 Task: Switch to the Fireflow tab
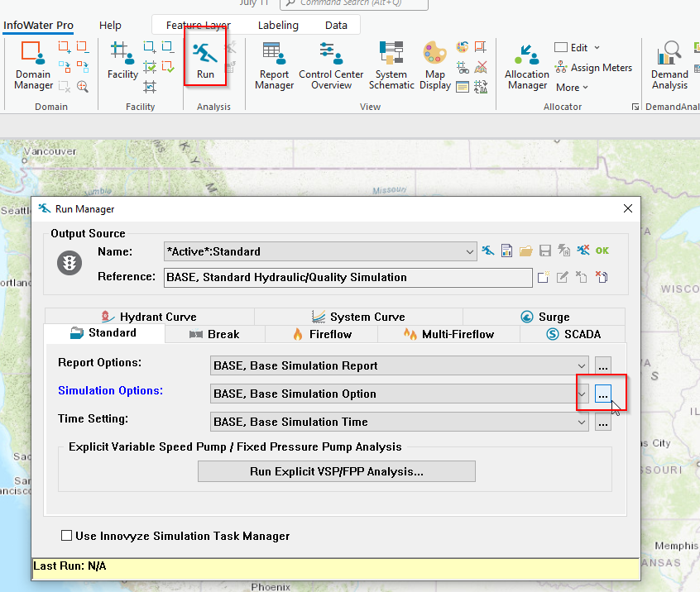[321, 334]
